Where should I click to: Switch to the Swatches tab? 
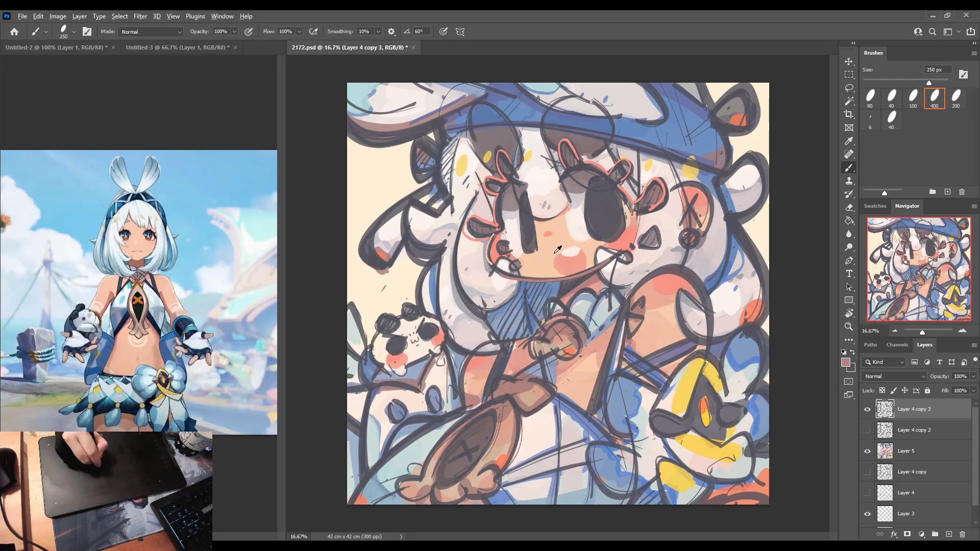click(875, 206)
